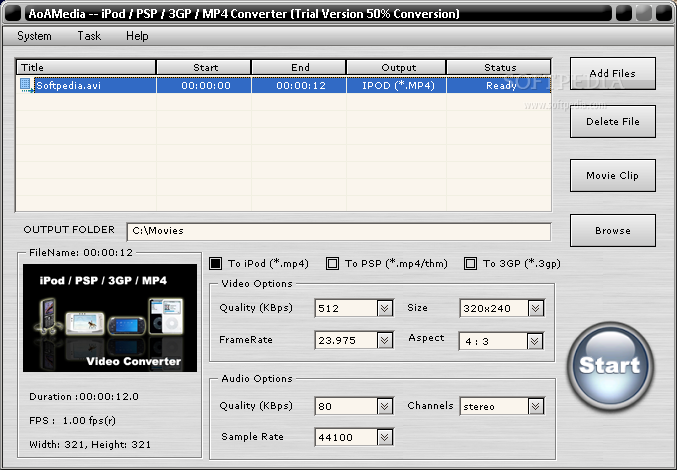Viewport: 677px width, 470px height.
Task: Click the Add Files button
Action: [613, 73]
